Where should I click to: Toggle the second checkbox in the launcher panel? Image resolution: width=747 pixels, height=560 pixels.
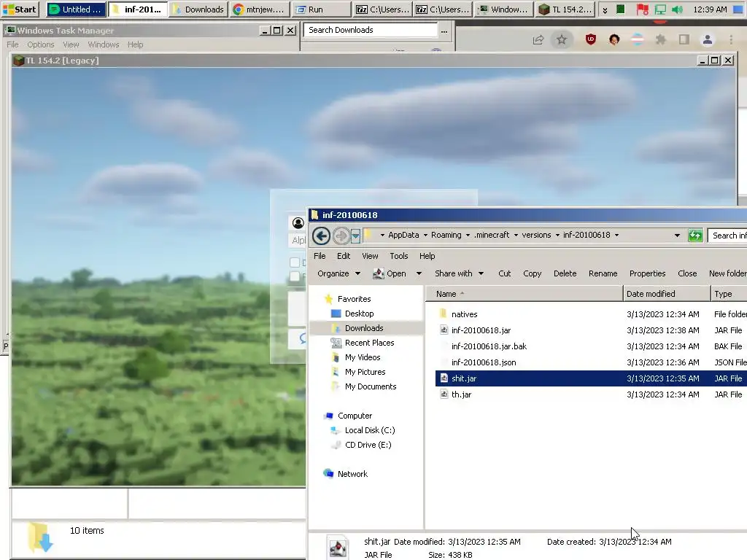pos(295,276)
